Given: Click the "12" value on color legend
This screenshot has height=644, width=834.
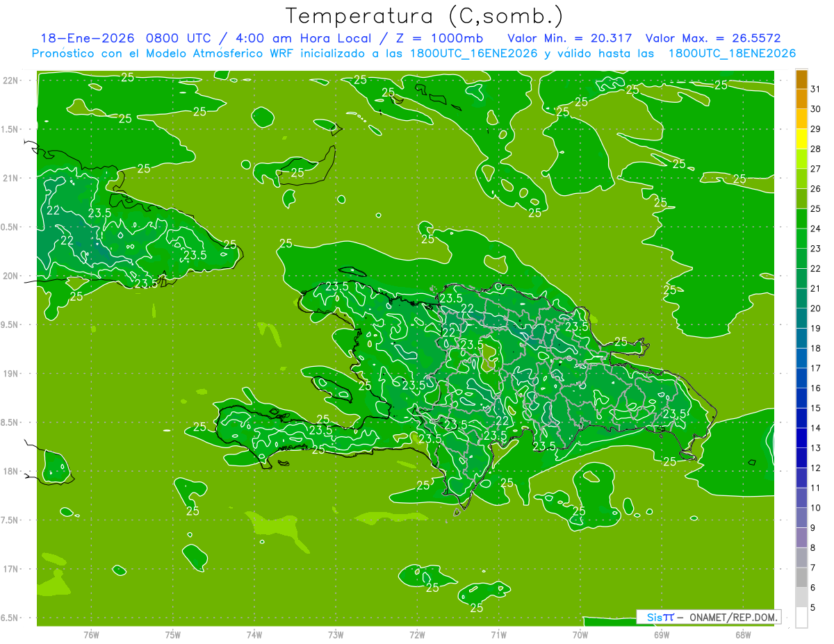Looking at the screenshot, I should point(816,468).
